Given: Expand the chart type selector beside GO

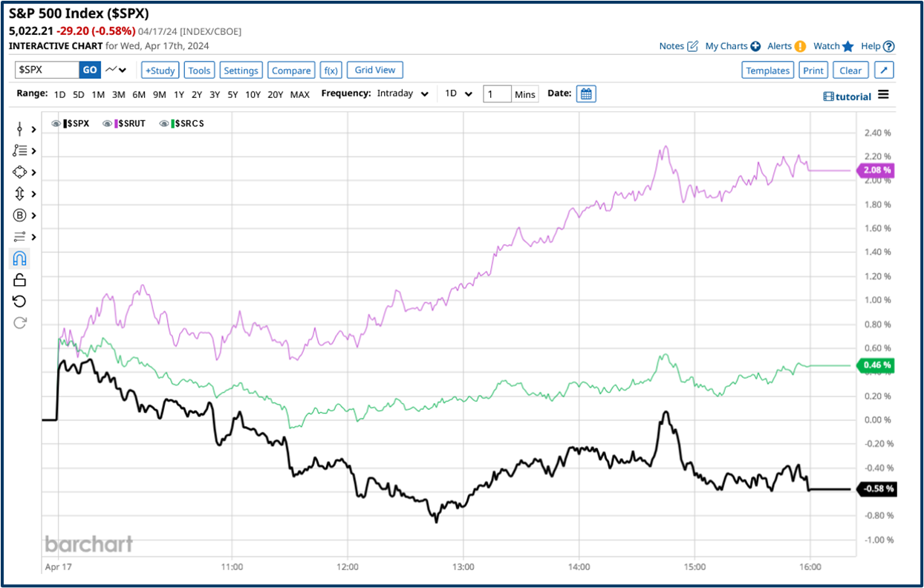Looking at the screenshot, I should point(114,70).
